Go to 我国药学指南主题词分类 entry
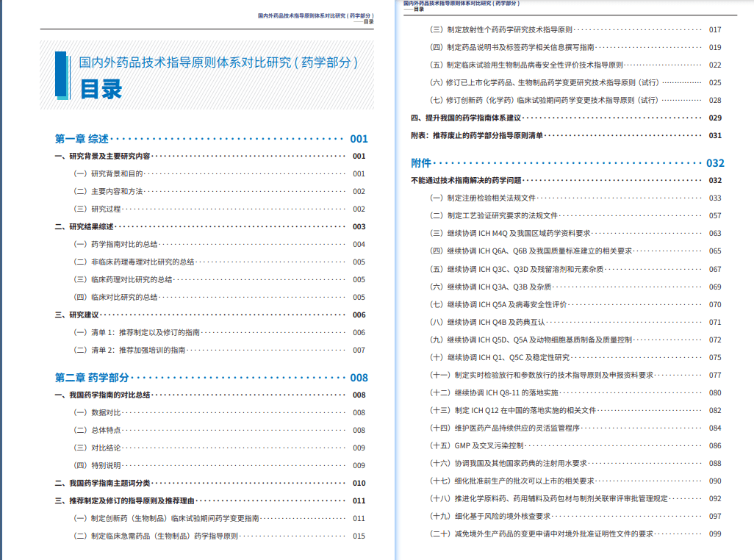The width and height of the screenshot is (754, 560). point(210,483)
